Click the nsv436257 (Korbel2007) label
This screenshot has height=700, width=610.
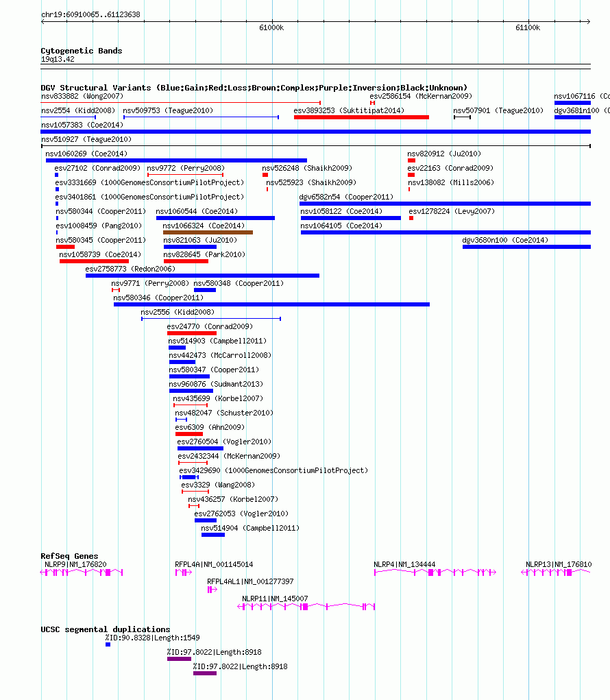(x=233, y=499)
